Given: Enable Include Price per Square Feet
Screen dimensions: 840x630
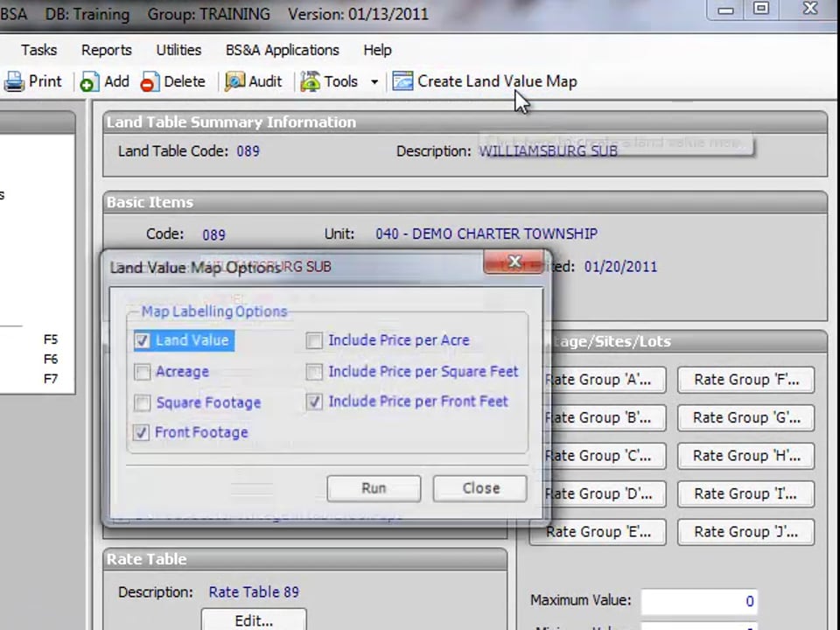Looking at the screenshot, I should tap(314, 371).
